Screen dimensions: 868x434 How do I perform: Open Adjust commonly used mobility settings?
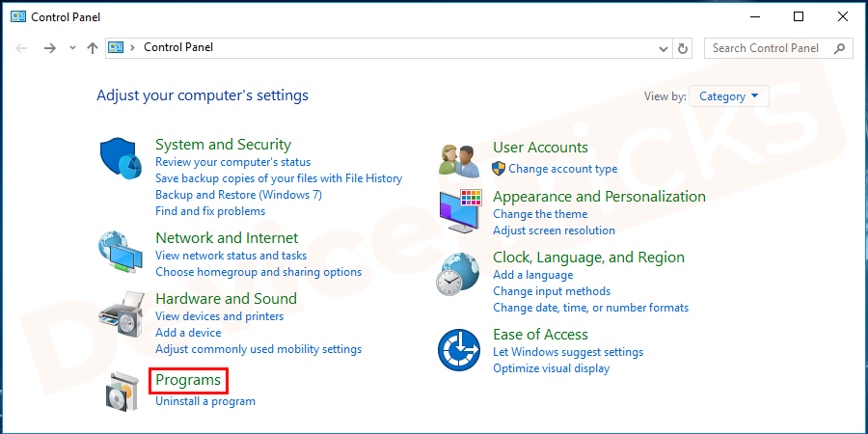(x=258, y=349)
